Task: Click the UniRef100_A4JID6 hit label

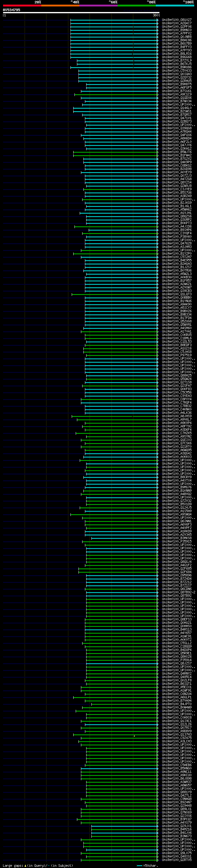Action: pos(176,226)
